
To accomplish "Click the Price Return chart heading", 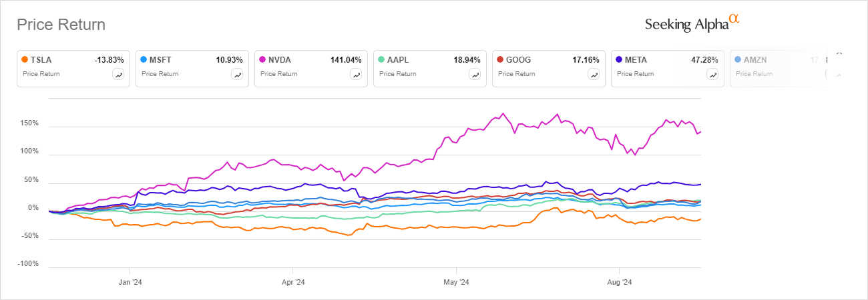I will tap(61, 25).
